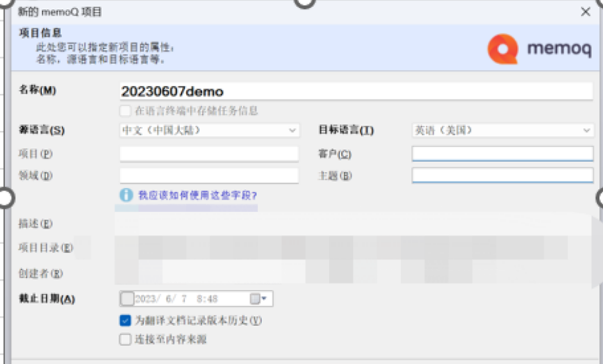Screen dimensions: 603x364
Task: Click the blue info icon beside the help link
Action: pos(126,195)
